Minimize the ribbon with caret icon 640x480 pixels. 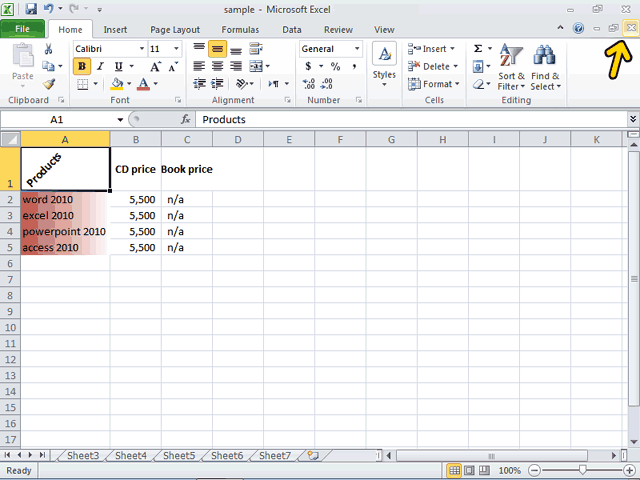coord(560,28)
